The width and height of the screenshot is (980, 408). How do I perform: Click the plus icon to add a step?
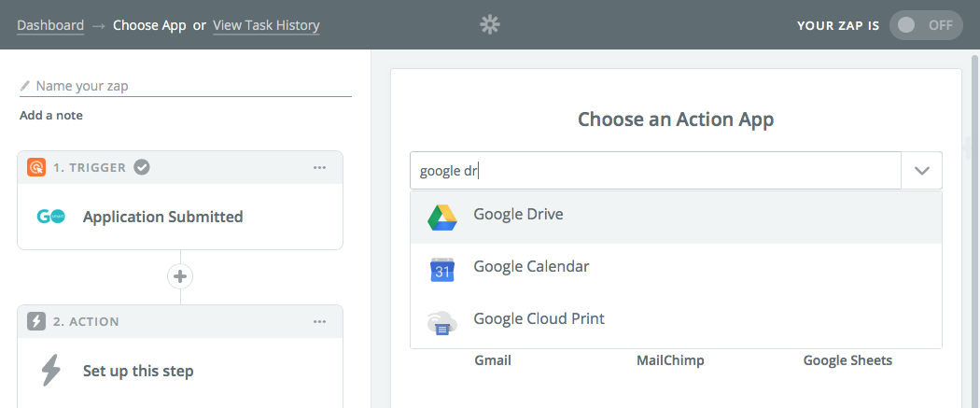pyautogui.click(x=180, y=276)
